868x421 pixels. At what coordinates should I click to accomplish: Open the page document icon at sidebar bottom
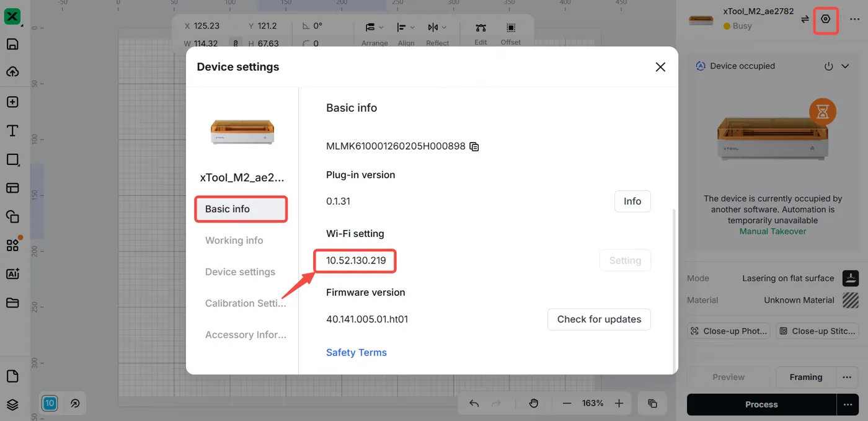tap(12, 376)
